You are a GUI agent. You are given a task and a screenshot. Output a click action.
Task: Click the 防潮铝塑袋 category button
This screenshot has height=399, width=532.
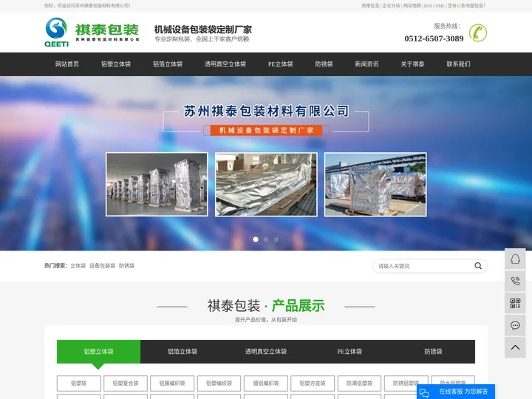[x=359, y=383]
